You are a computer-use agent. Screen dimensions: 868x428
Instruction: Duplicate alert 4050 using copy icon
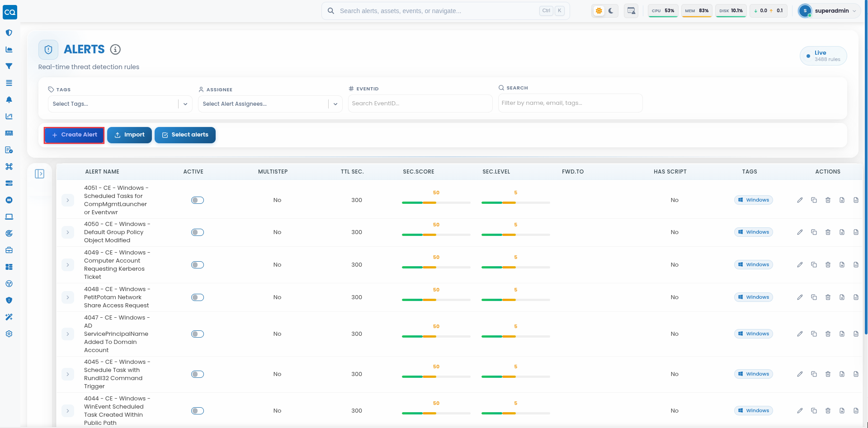tap(814, 232)
